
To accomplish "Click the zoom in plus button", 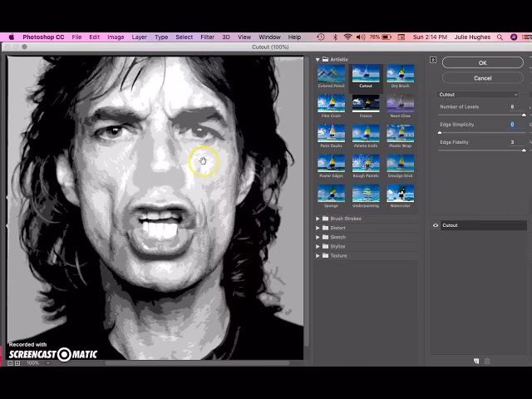I will [17, 363].
